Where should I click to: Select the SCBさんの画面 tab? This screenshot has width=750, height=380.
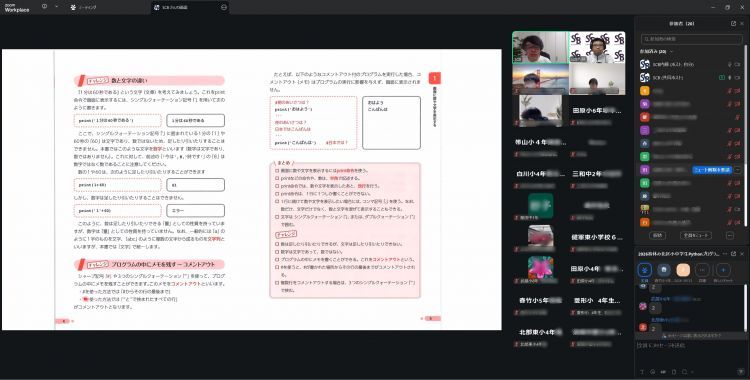pyautogui.click(x=190, y=7)
